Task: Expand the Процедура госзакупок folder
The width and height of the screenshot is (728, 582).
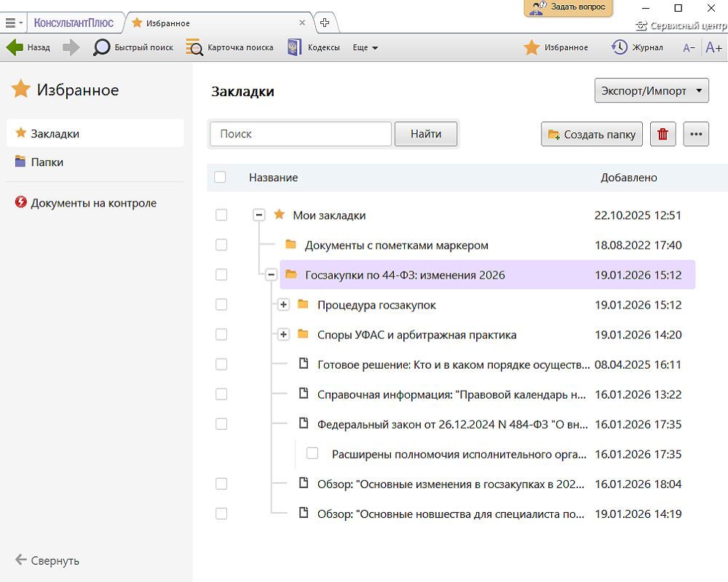Action: point(284,305)
